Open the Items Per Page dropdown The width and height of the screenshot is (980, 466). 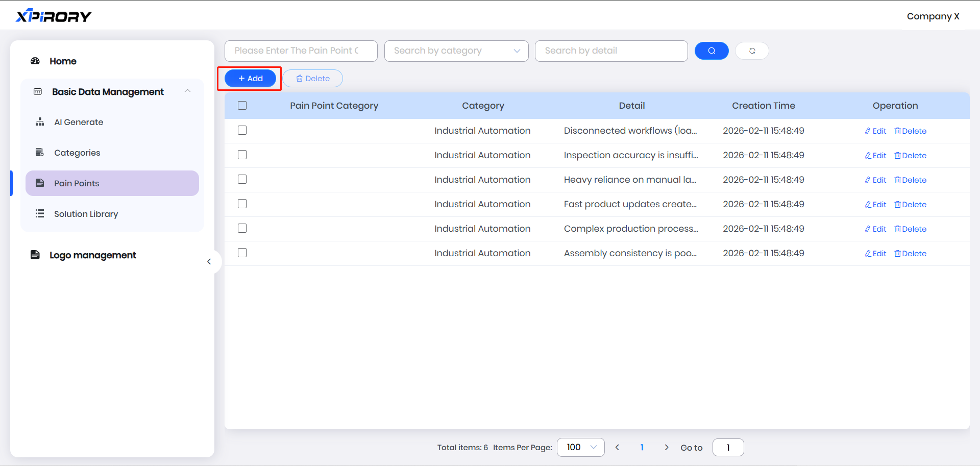580,448
